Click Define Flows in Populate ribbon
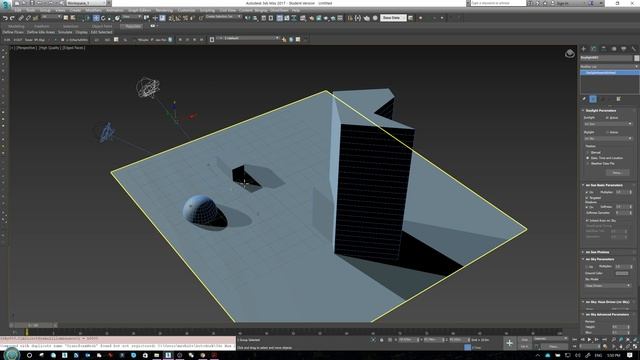 tap(13, 32)
